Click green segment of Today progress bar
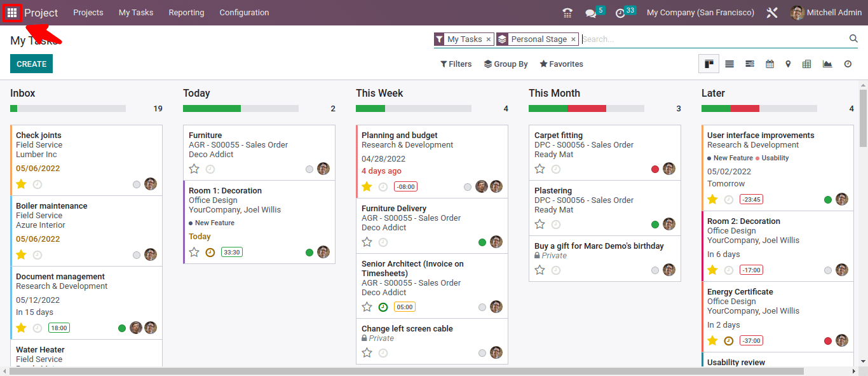The image size is (868, 376). pos(212,108)
